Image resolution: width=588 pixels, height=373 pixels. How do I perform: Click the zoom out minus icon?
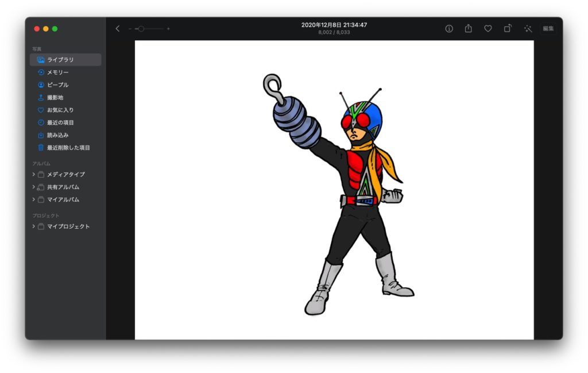point(130,29)
